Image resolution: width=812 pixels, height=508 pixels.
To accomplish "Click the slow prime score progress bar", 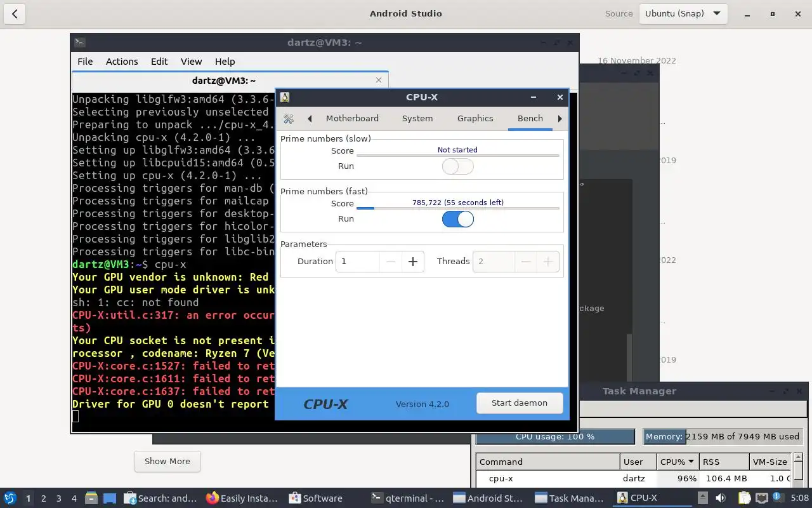I will coord(457,155).
